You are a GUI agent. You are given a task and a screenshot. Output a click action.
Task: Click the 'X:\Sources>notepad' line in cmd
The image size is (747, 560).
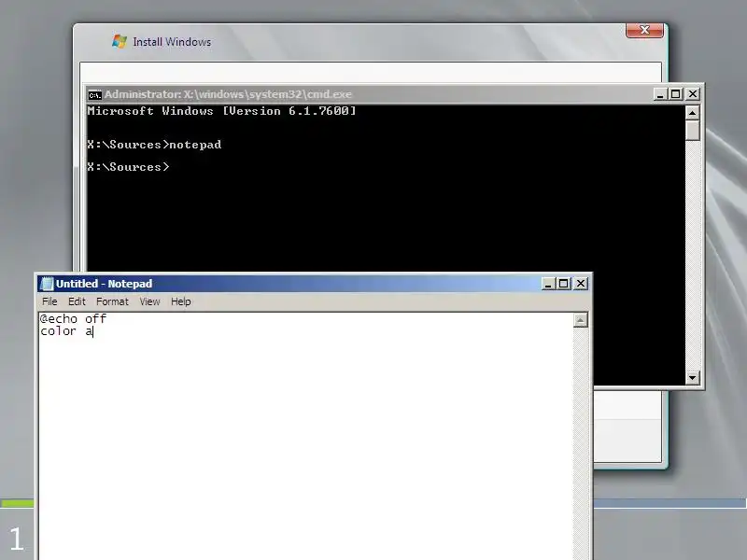pos(154,145)
